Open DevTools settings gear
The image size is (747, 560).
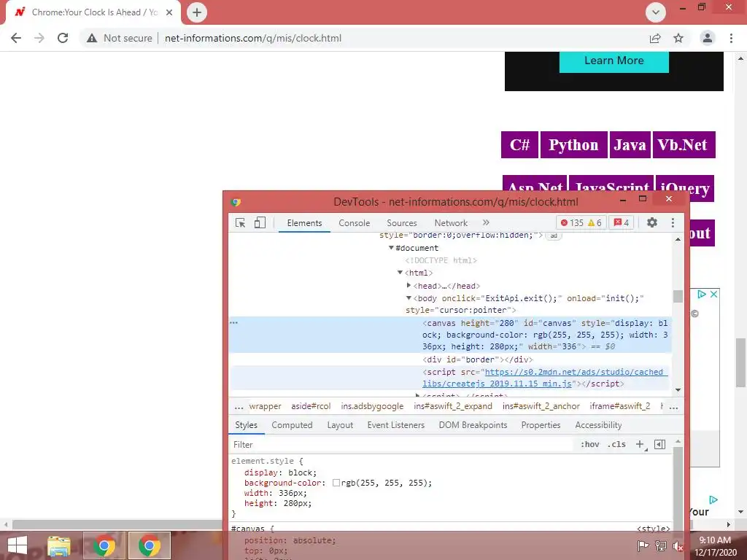[651, 222]
